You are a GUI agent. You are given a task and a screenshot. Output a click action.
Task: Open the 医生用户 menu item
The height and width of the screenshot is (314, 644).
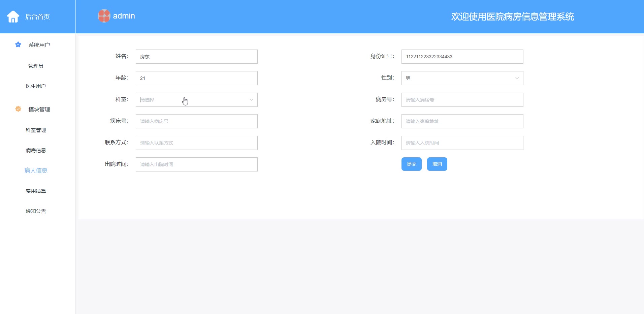pos(36,86)
